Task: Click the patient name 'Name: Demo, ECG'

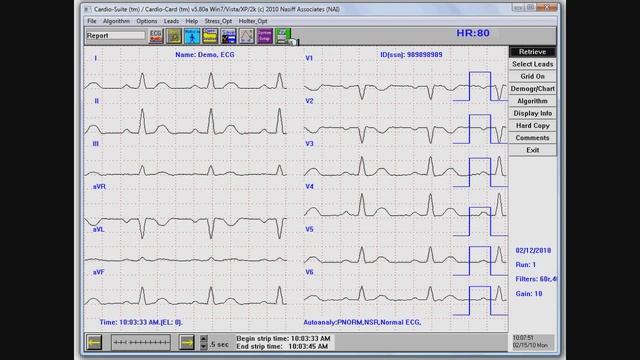Action: coord(205,55)
